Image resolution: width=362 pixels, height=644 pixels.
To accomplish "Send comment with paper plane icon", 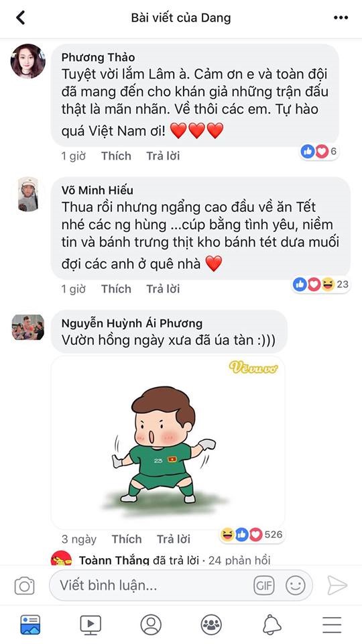I will point(337,585).
